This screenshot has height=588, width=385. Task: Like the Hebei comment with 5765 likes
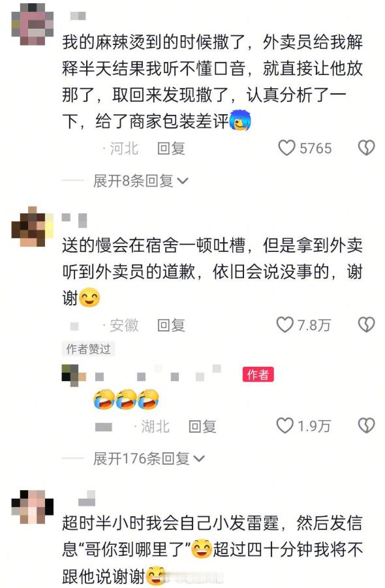coord(286,148)
